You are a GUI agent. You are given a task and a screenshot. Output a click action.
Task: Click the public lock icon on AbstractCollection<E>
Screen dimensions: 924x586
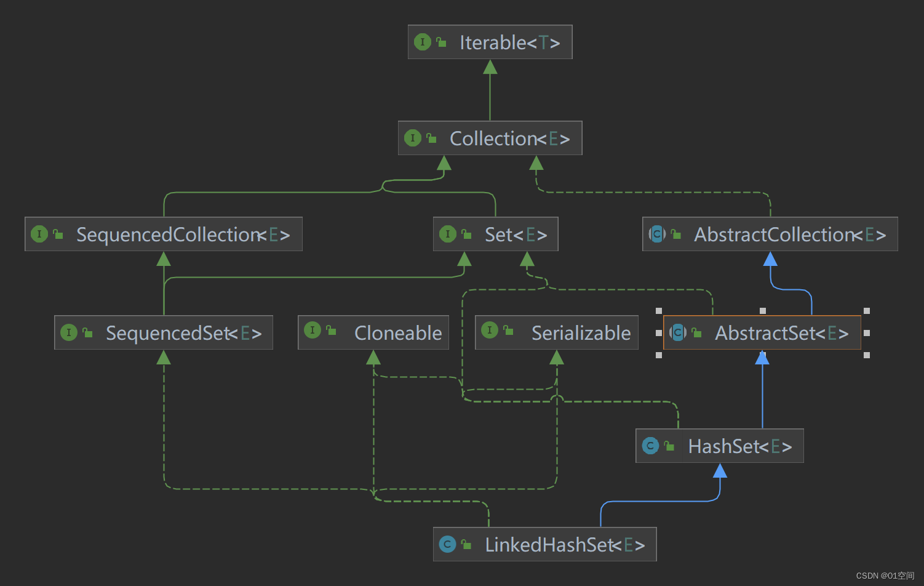676,234
